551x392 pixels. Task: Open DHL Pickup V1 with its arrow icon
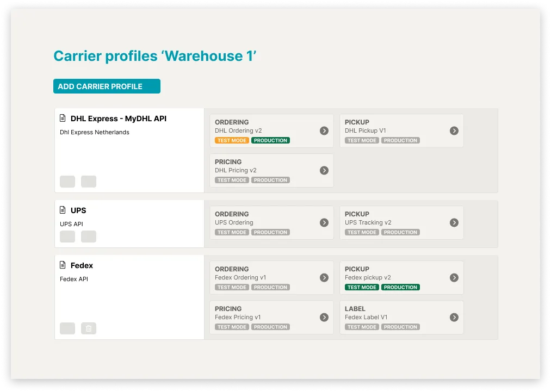coord(454,130)
